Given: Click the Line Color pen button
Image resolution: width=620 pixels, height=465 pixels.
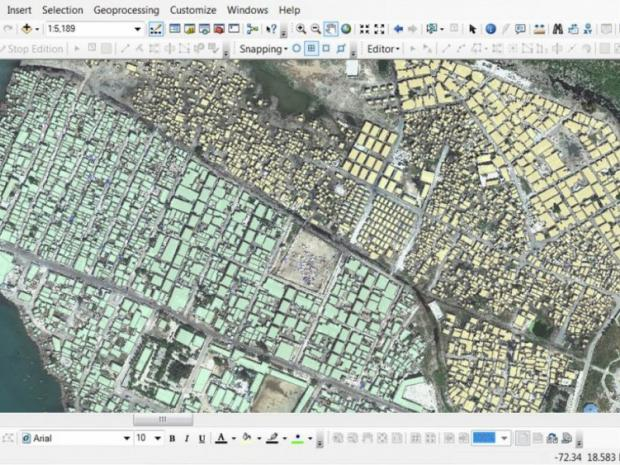Looking at the screenshot, I should pyautogui.click(x=272, y=438).
